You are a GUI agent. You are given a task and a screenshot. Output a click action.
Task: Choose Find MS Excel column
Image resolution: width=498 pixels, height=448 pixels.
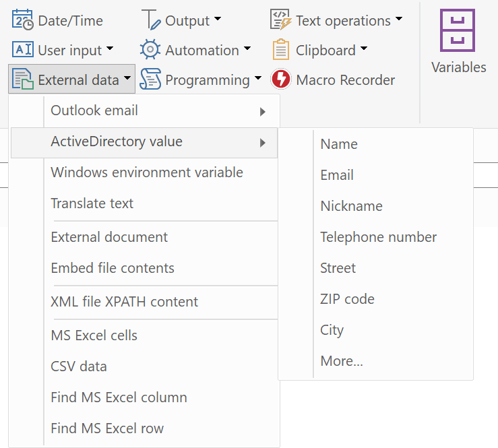pyautogui.click(x=144, y=397)
